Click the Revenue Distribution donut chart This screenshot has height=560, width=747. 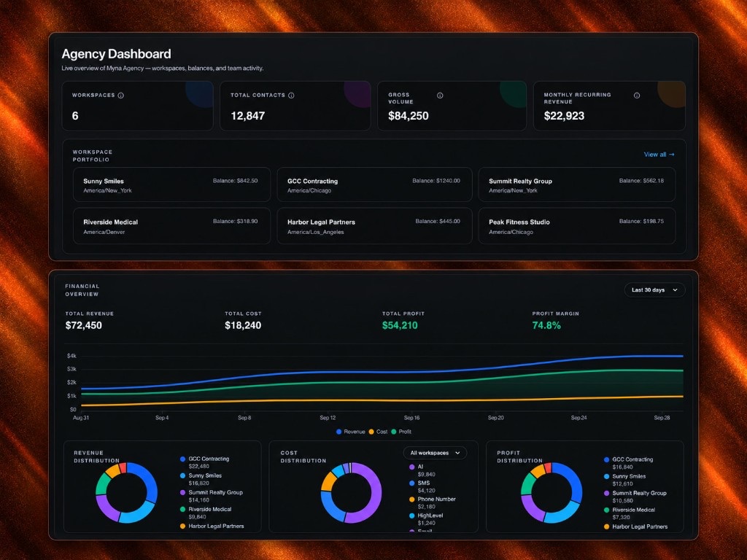click(x=126, y=492)
